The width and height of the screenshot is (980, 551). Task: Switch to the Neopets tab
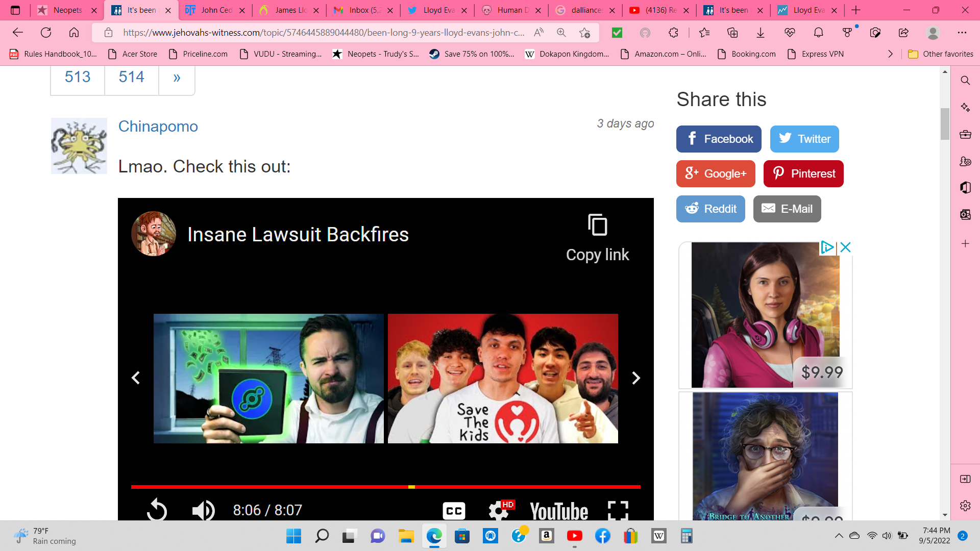[67, 10]
